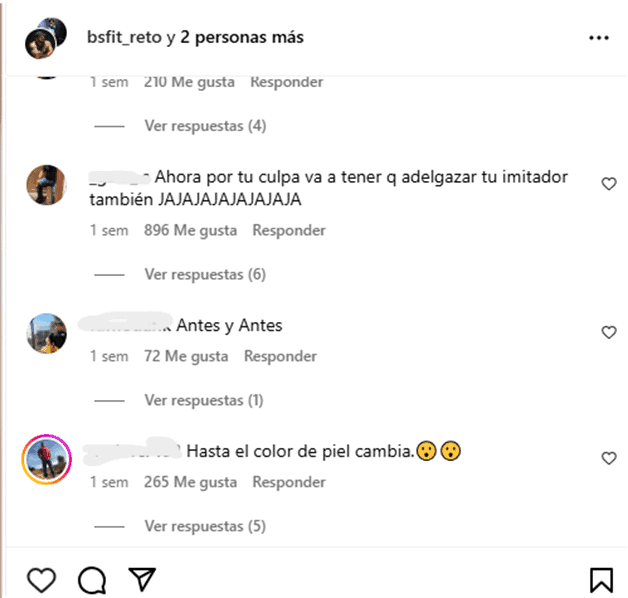Viewport: 628px width, 598px height.
Task: Open avatar with colorful story ring
Action: click(x=46, y=459)
